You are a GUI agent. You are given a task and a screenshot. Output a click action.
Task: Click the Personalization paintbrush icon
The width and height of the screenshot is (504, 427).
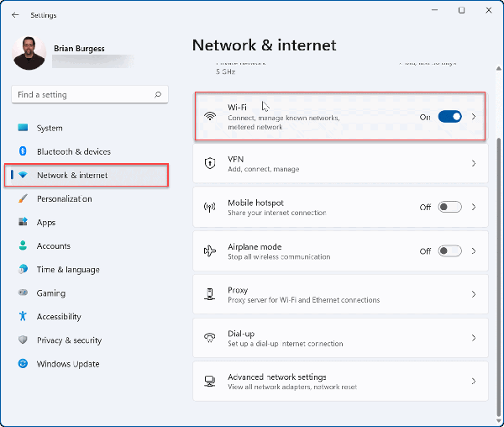[23, 198]
